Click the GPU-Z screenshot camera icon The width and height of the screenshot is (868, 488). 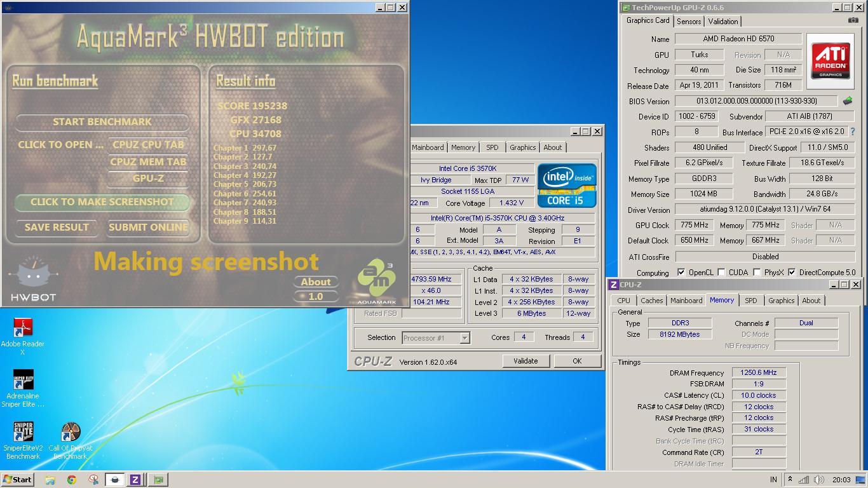point(853,20)
